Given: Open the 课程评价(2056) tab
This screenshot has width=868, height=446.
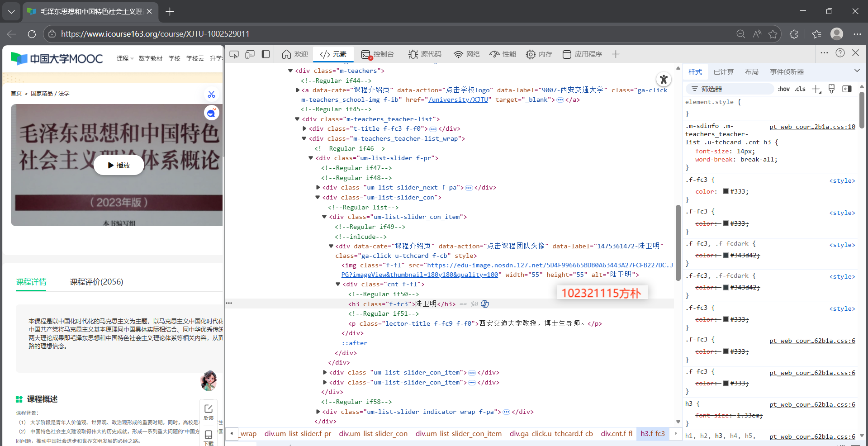Looking at the screenshot, I should coord(96,282).
